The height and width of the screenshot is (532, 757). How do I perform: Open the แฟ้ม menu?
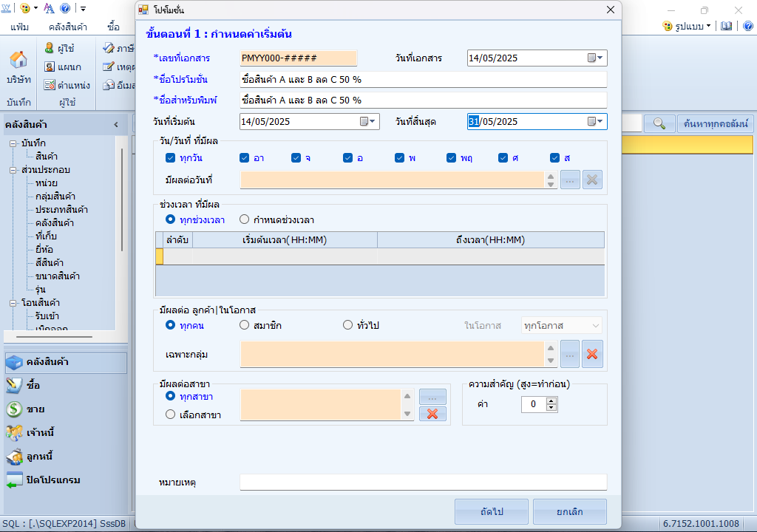(20, 27)
